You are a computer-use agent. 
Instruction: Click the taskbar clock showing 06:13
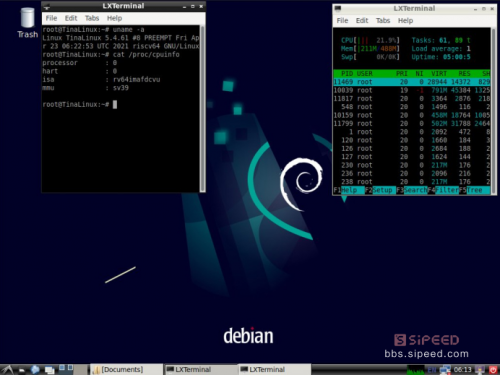[x=463, y=370]
